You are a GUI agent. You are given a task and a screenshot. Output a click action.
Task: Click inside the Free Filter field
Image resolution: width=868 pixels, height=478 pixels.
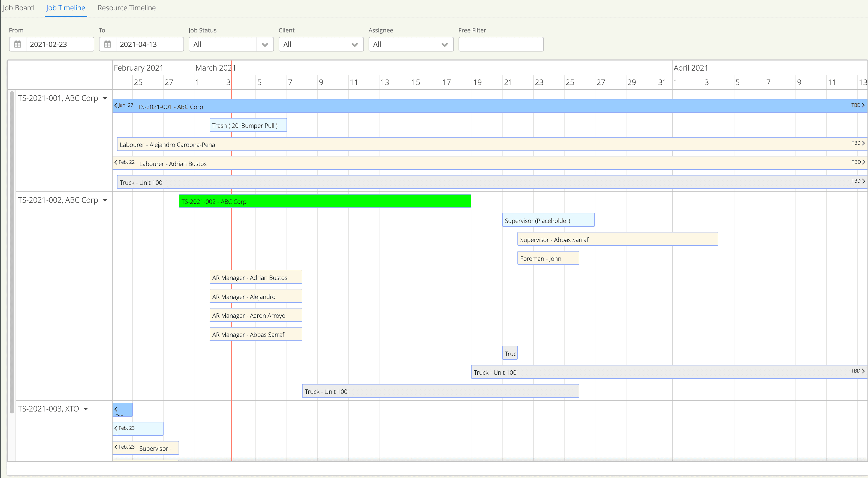coord(501,44)
